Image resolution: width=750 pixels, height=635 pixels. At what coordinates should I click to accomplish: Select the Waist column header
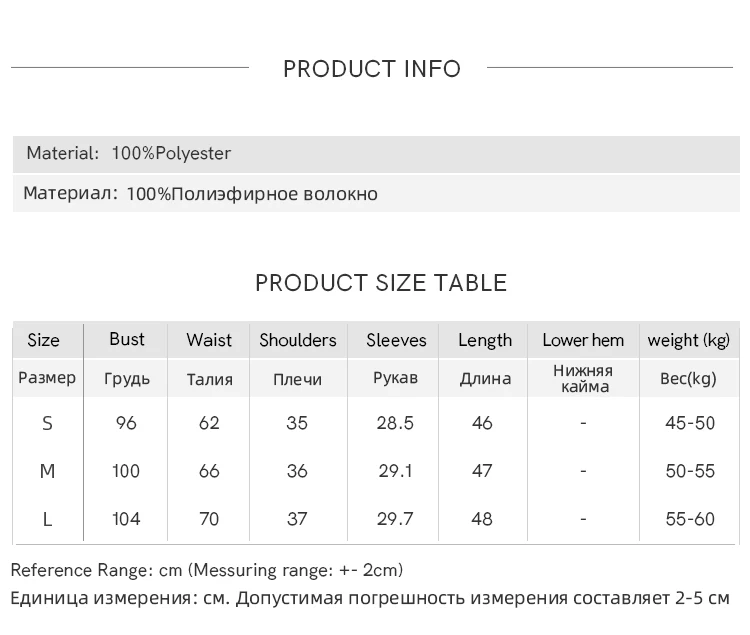(x=209, y=340)
